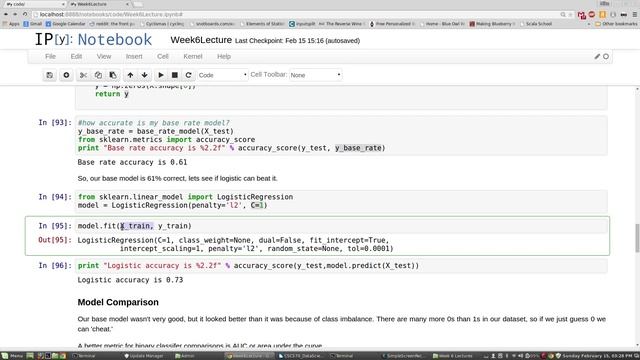The width and height of the screenshot is (640, 360).
Task: Open the Chrome hamburger menu
Action: click(x=635, y=14)
